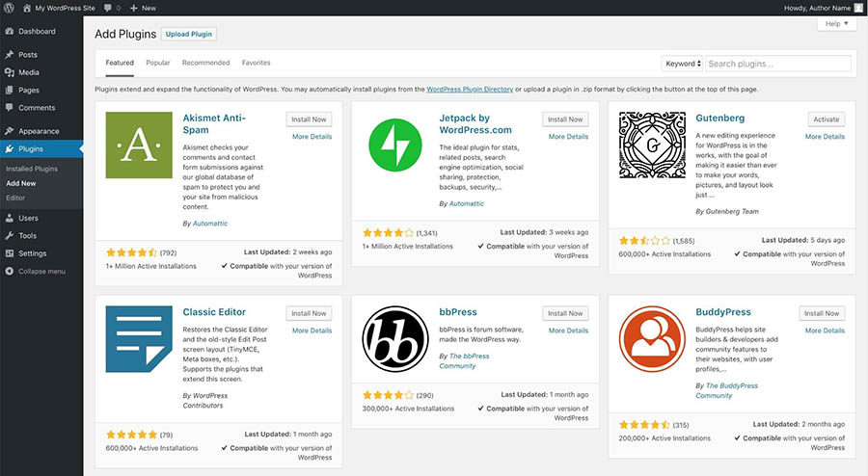The height and width of the screenshot is (476, 868).
Task: Click the Akismet star rating
Action: 131,252
